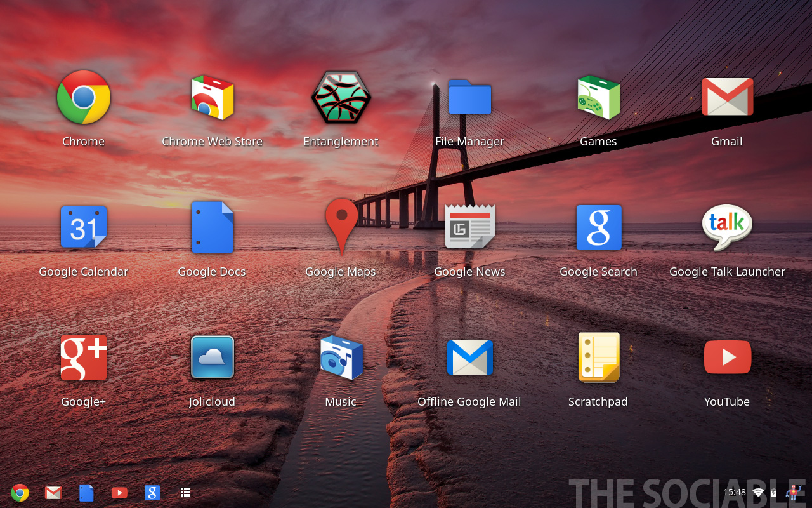The width and height of the screenshot is (812, 508).
Task: Click the clock showing 15:48
Action: tap(735, 492)
